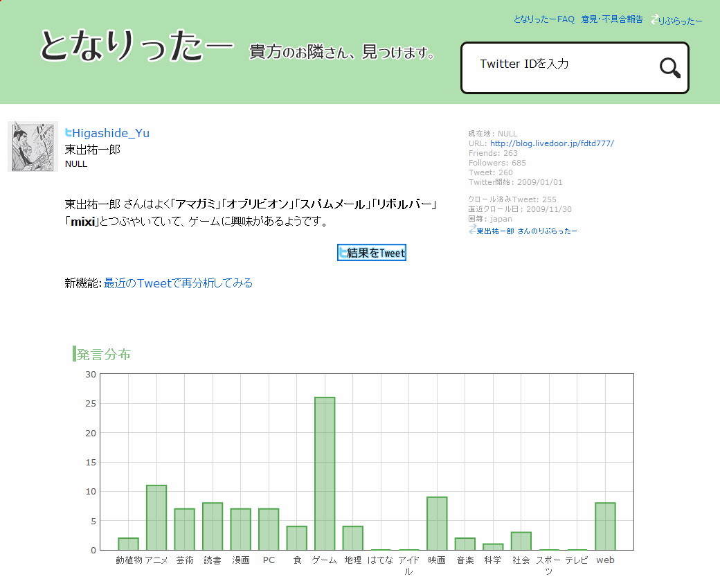The image size is (720, 588).
Task: Open the user's manga avatar image
Action: click(x=33, y=147)
